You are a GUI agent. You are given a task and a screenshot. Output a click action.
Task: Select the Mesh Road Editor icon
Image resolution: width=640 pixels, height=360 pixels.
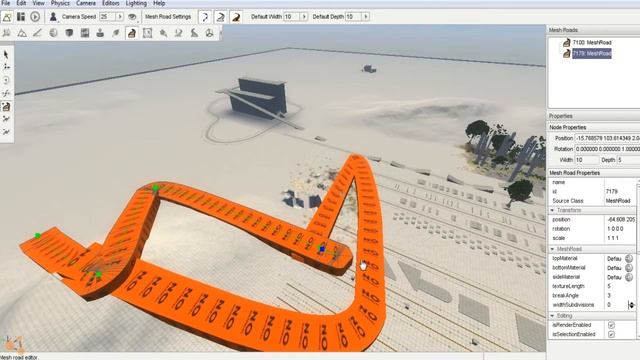coord(131,33)
